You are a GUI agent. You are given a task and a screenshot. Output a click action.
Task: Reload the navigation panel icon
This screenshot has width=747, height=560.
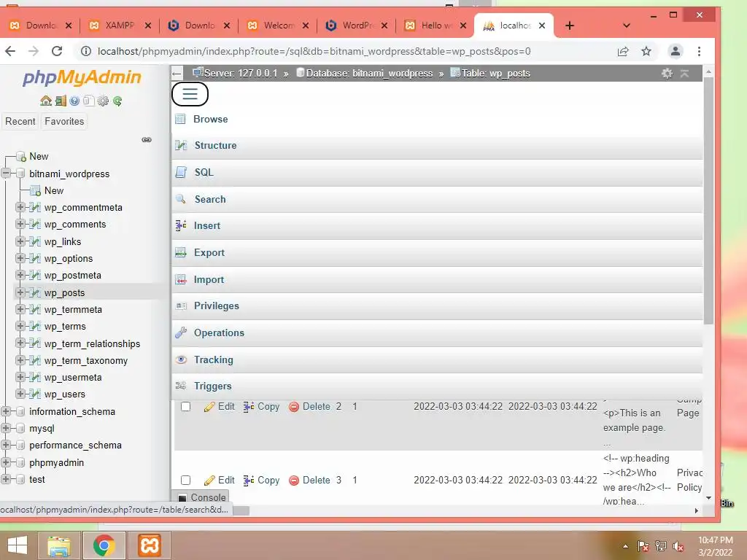tap(117, 101)
